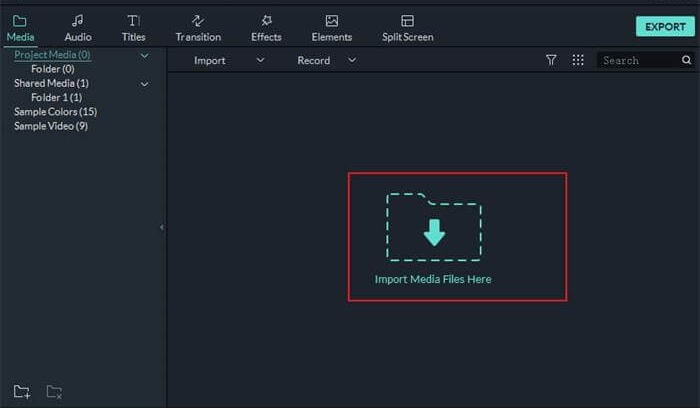Screen dimensions: 700x408
Task: Click Import Media Files Here
Action: [x=433, y=279]
